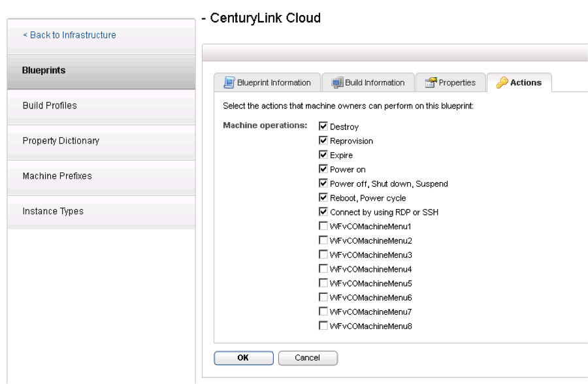Open Property Dictionary in the sidebar
This screenshot has width=588, height=384.
pos(101,142)
